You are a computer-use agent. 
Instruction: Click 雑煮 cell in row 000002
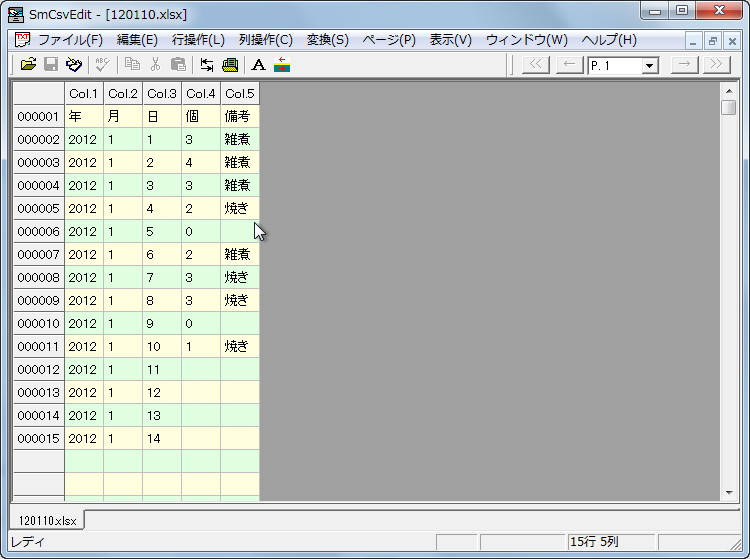pos(240,139)
